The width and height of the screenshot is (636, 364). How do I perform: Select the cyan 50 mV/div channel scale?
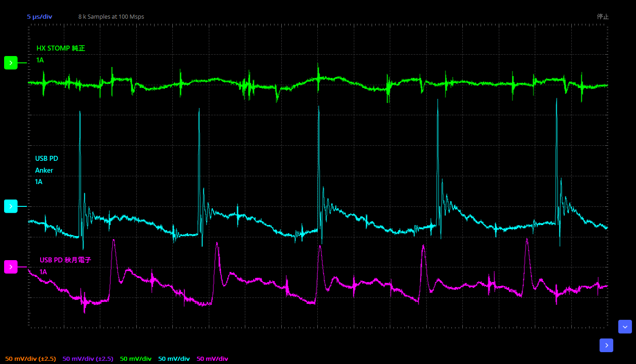(174, 359)
